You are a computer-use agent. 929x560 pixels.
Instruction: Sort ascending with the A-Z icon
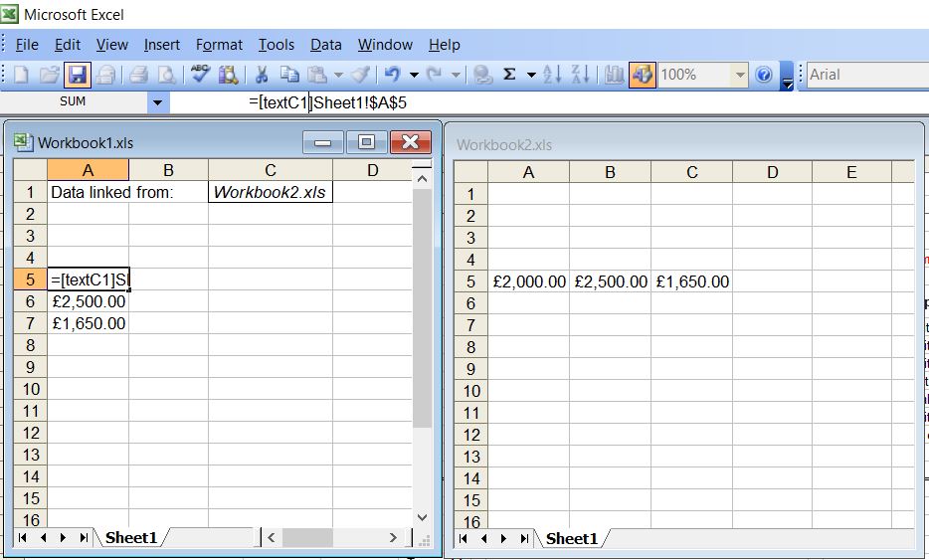[x=553, y=75]
